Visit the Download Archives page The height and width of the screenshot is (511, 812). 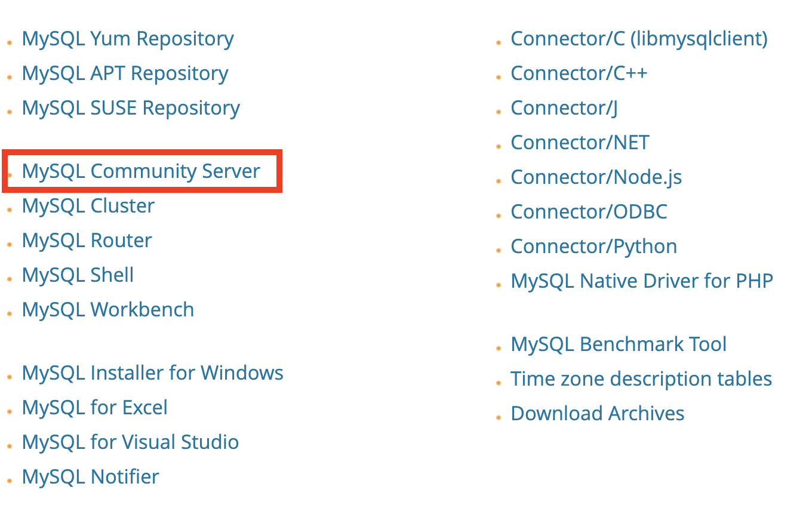[597, 413]
